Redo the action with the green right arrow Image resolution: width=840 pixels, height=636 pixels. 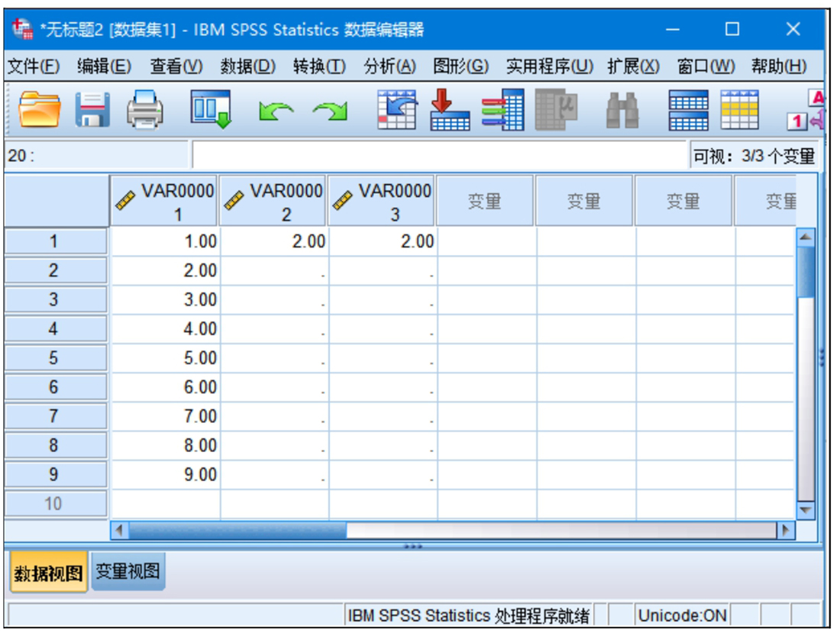[329, 111]
